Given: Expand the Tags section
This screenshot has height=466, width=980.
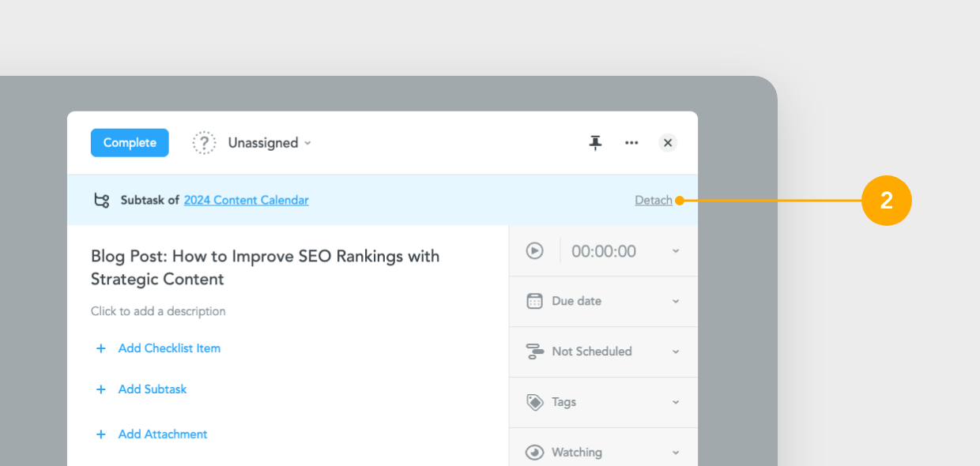Looking at the screenshot, I should coord(676,401).
